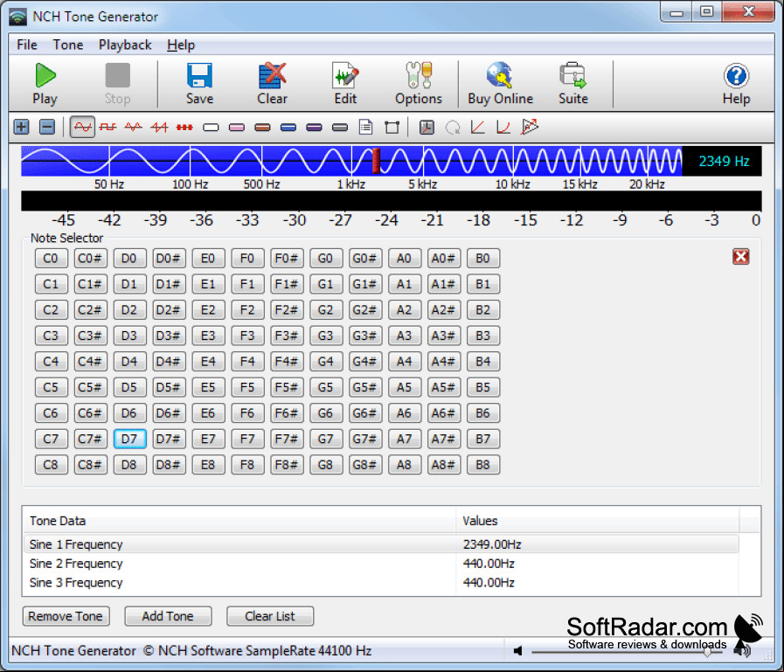Click the mute speaker icon
784x672 pixels.
518,650
